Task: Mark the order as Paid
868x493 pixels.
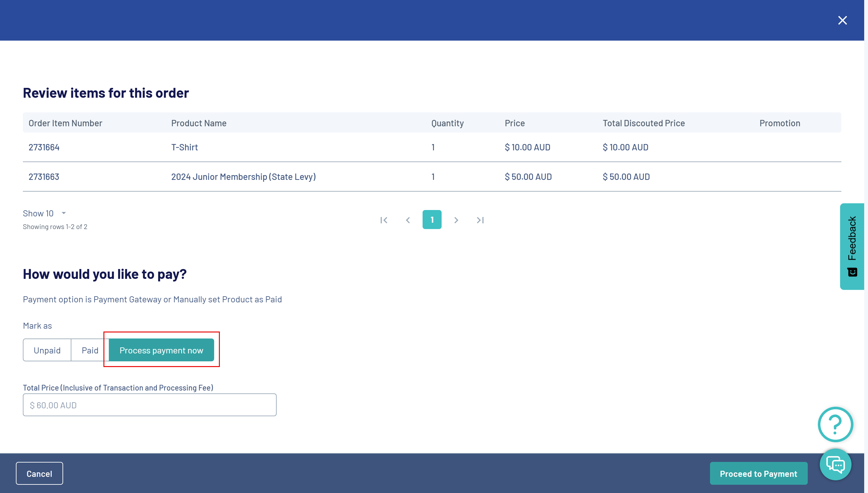Action: coord(90,350)
